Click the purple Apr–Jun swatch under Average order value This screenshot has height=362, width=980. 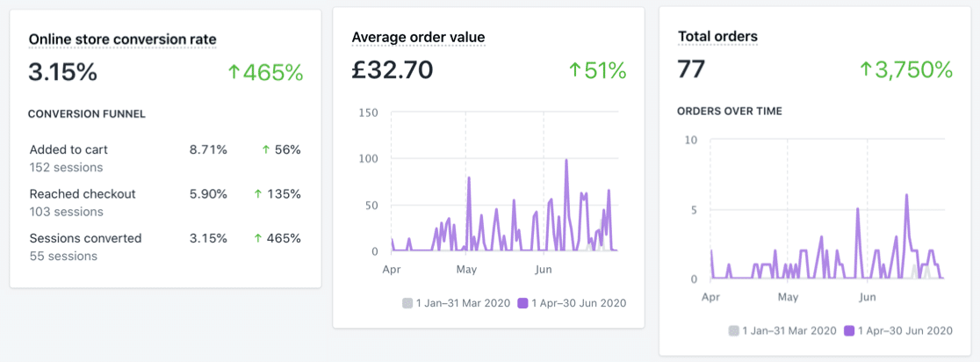[522, 303]
